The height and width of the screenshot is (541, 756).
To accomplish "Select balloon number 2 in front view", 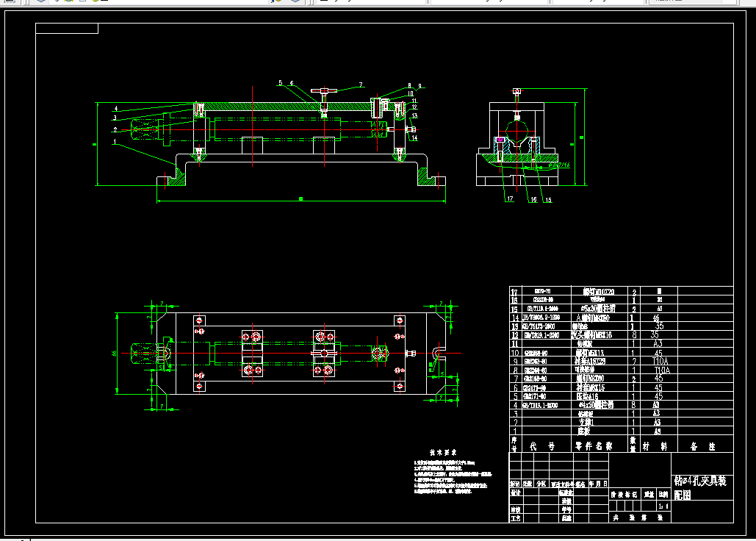I will click(x=115, y=129).
